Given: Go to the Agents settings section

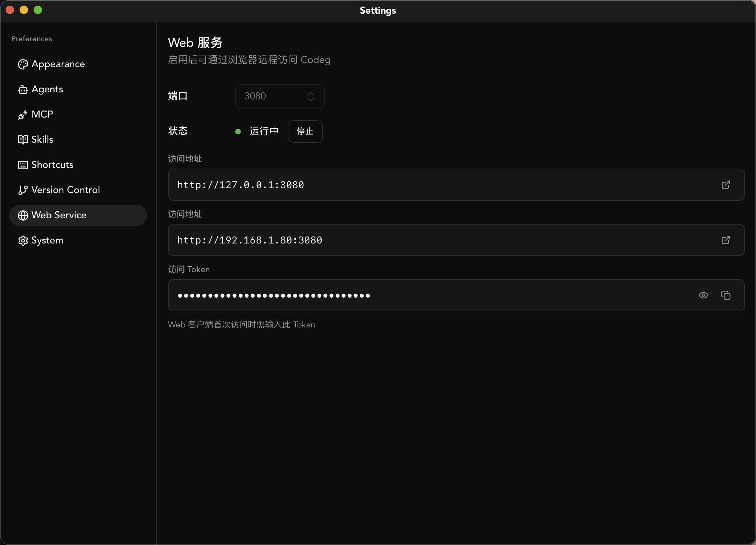Looking at the screenshot, I should pos(78,90).
